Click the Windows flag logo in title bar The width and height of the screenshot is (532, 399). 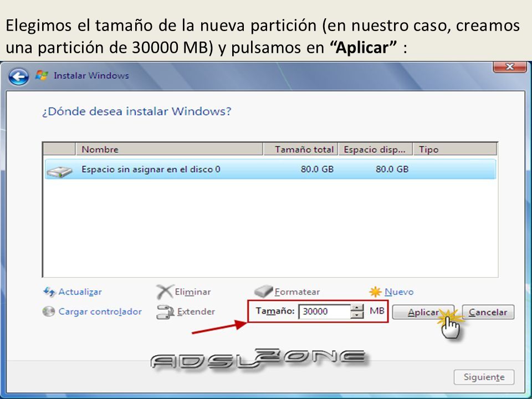click(x=42, y=75)
